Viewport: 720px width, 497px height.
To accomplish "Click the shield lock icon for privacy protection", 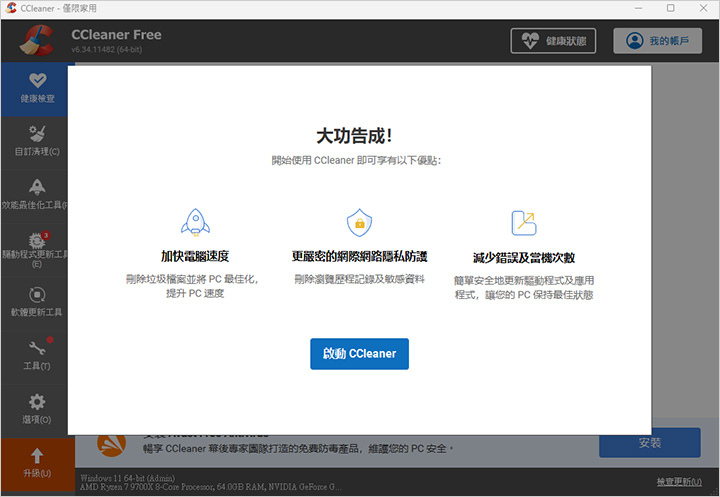I will [x=360, y=223].
